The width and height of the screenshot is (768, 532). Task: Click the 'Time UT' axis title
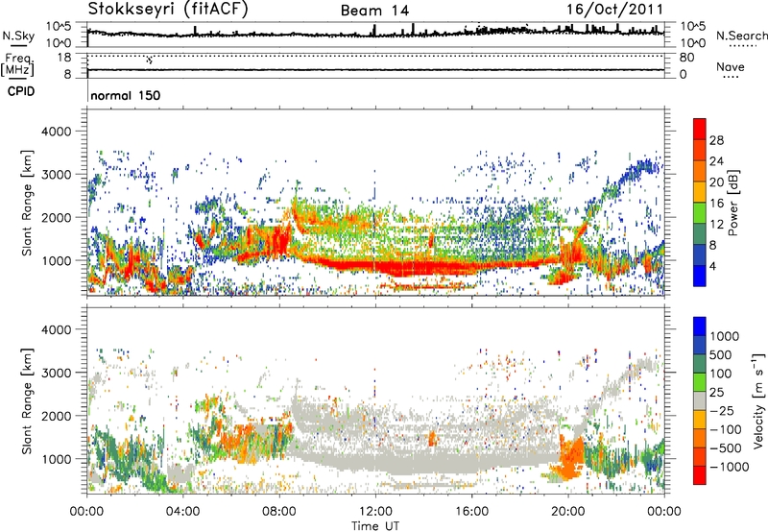pos(375,526)
